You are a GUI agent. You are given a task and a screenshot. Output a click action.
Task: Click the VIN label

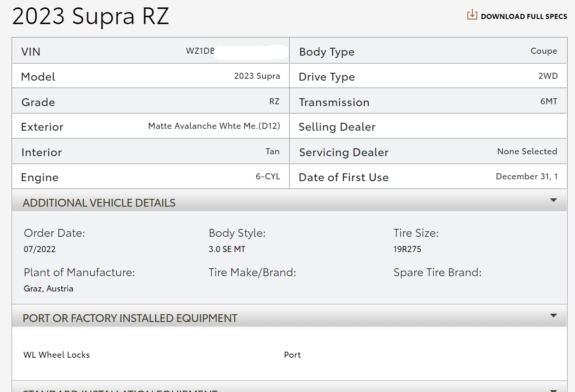[x=31, y=51]
